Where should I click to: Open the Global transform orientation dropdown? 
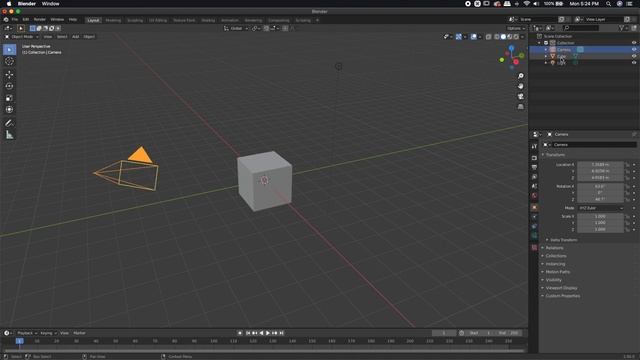pos(236,28)
